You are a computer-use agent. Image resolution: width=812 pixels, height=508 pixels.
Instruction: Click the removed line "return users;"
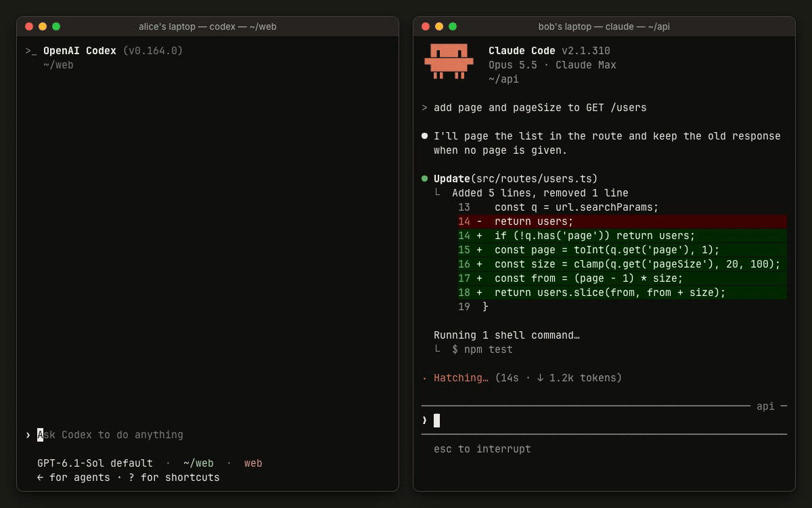click(x=622, y=221)
